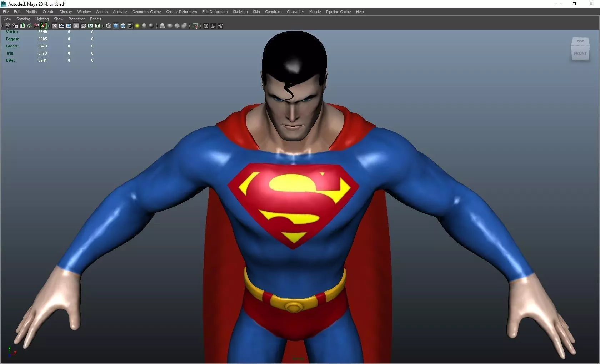Click the UVs count 3941
600x364 pixels.
coord(42,60)
